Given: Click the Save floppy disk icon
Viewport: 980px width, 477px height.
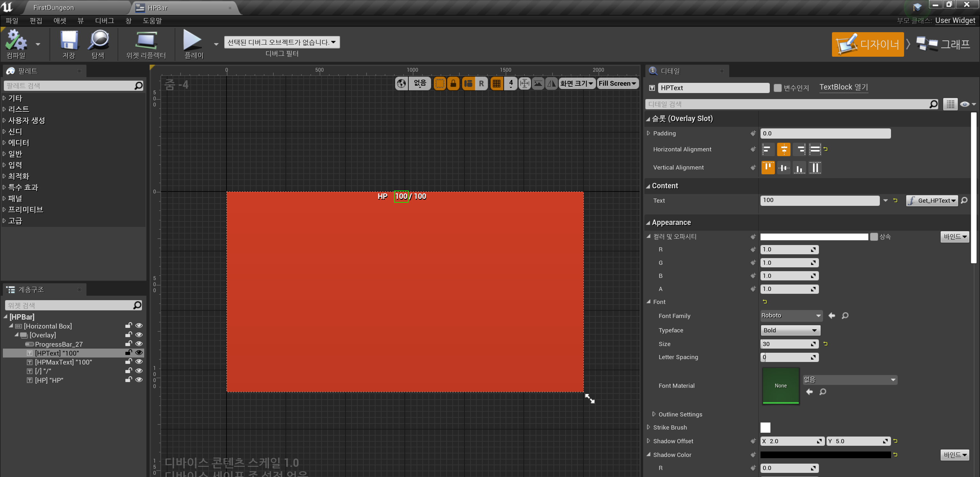Looking at the screenshot, I should pos(69,40).
